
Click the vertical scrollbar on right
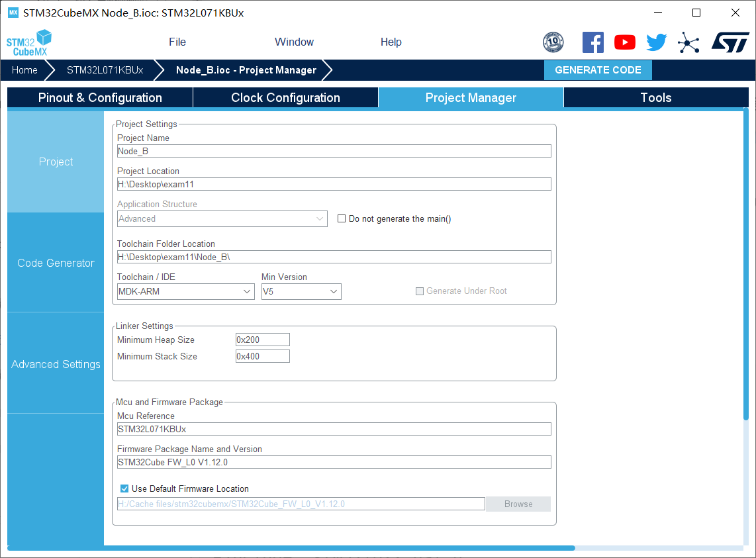click(x=746, y=265)
